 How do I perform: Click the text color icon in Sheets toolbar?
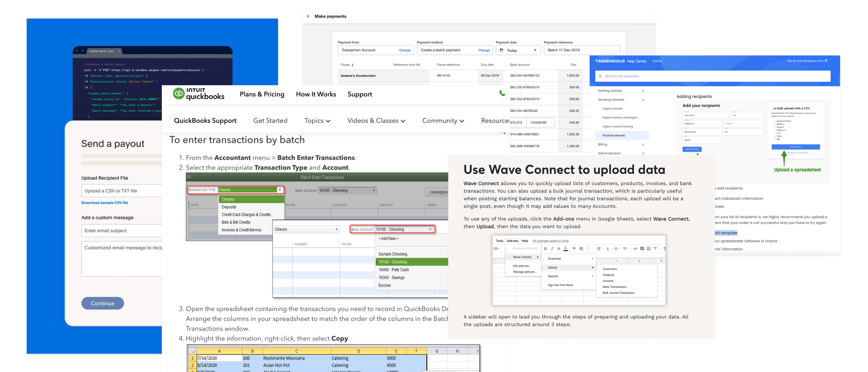pyautogui.click(x=566, y=248)
